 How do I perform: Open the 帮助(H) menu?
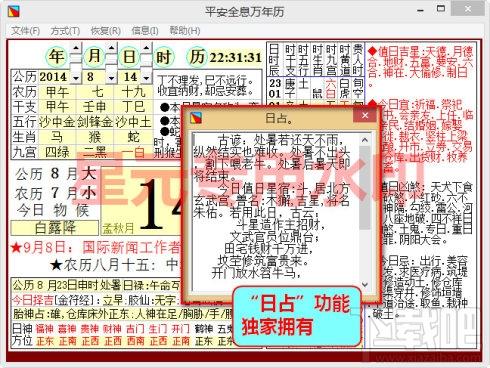(x=185, y=31)
